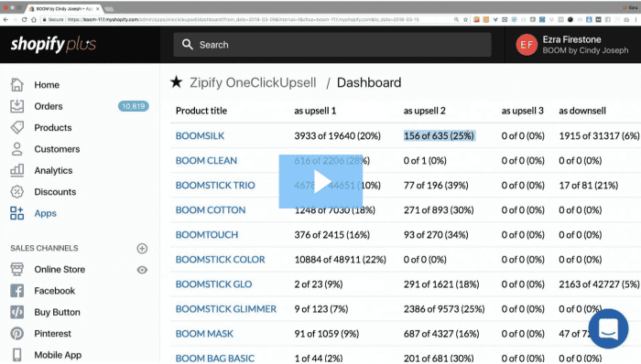641x364 pixels.
Task: Bookmark page with address bar star
Action: pyautogui.click(x=465, y=19)
